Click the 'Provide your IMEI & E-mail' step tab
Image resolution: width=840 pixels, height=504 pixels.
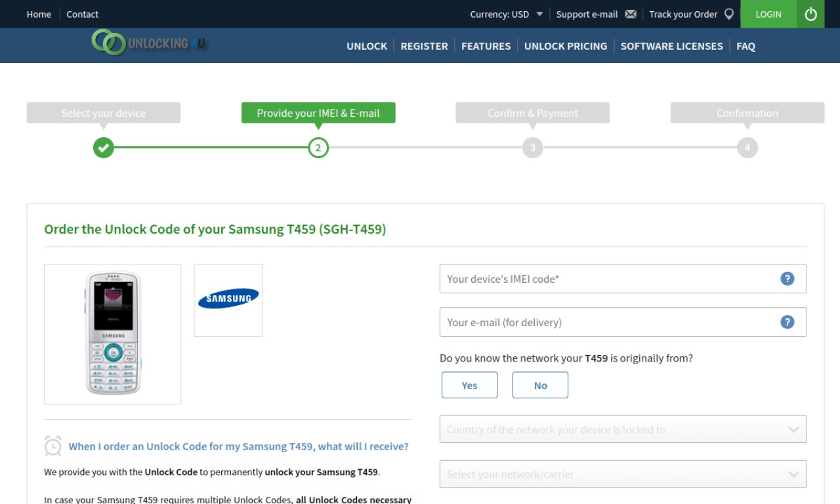pyautogui.click(x=318, y=113)
